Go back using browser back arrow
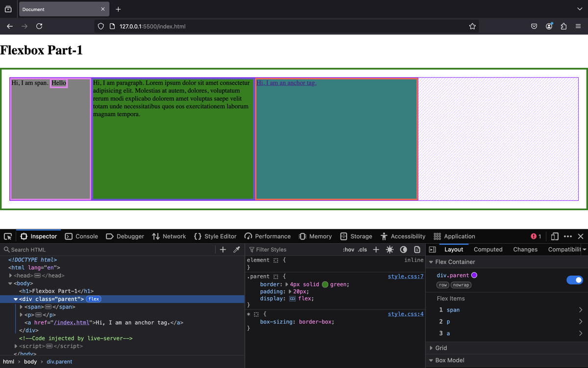The height and width of the screenshot is (368, 588). [x=10, y=26]
